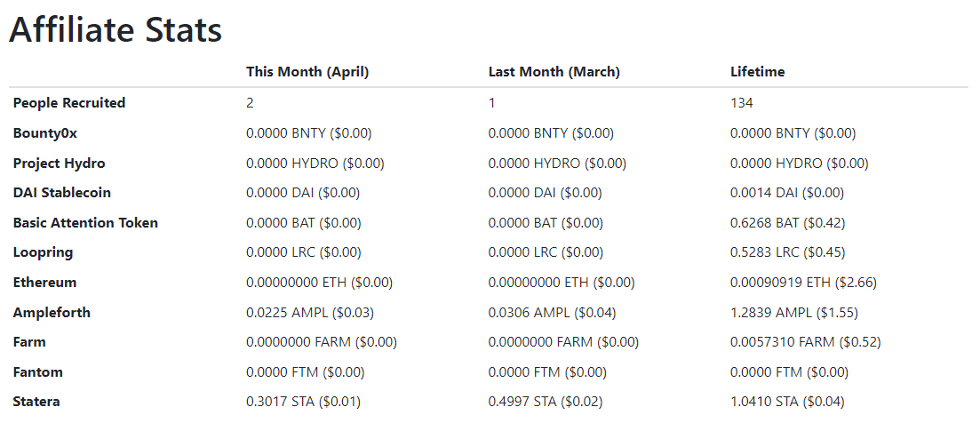Screen dimensions: 980x431
Task: Select the March 0.4997 STA value
Action: [x=546, y=403]
